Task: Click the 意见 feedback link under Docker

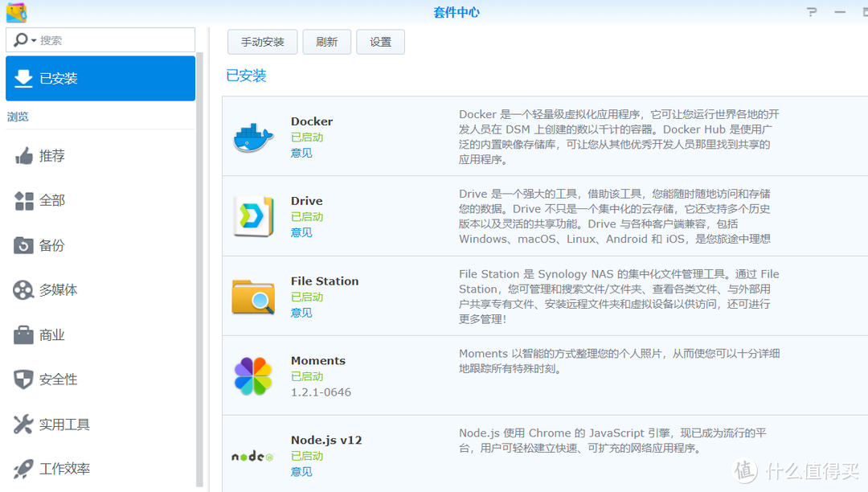Action: [x=301, y=153]
